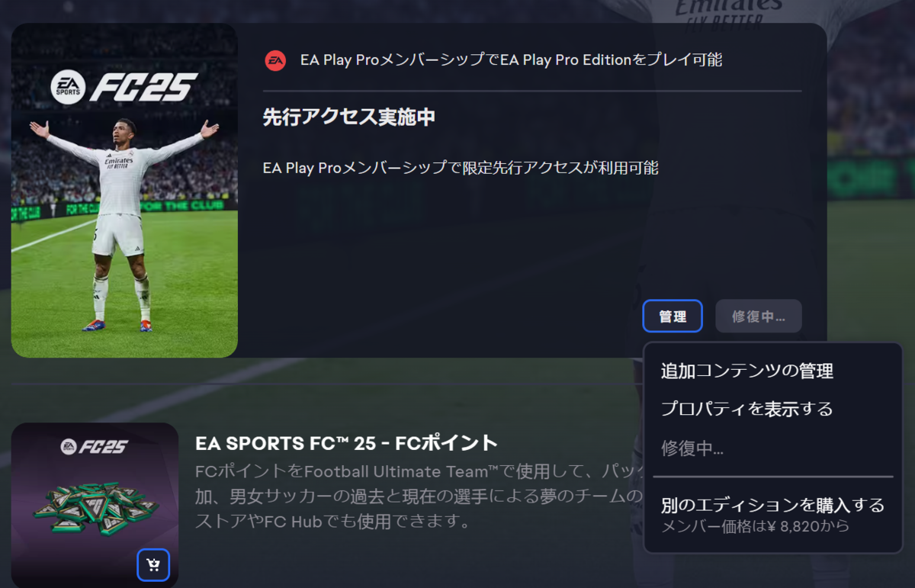
Task: Select 追加コンテンツの管理 from the menu
Action: pyautogui.click(x=747, y=371)
